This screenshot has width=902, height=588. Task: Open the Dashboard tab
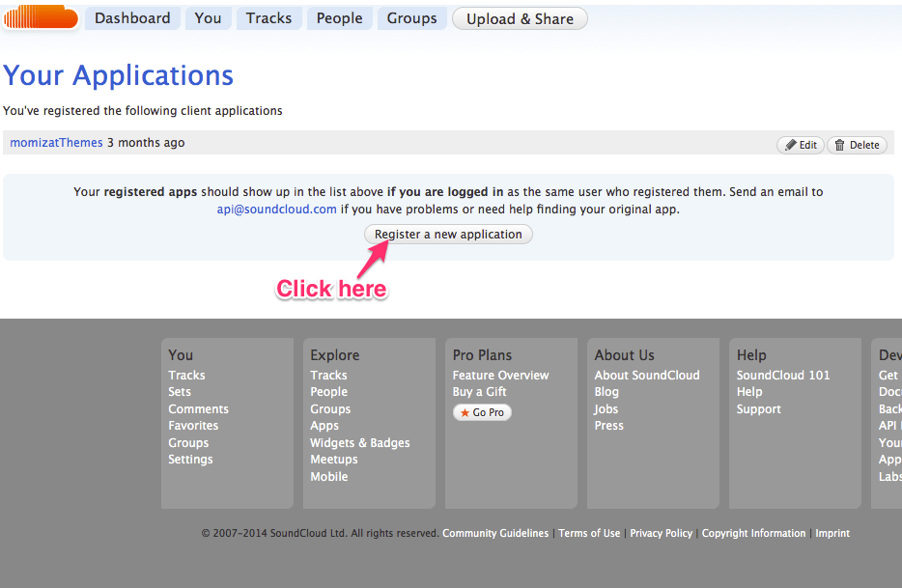tap(132, 18)
